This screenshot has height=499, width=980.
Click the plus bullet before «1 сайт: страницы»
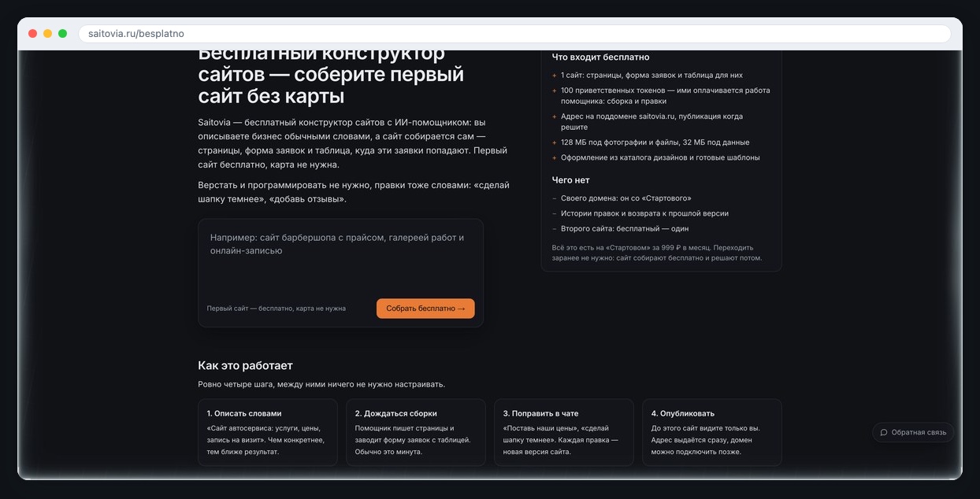coord(554,76)
